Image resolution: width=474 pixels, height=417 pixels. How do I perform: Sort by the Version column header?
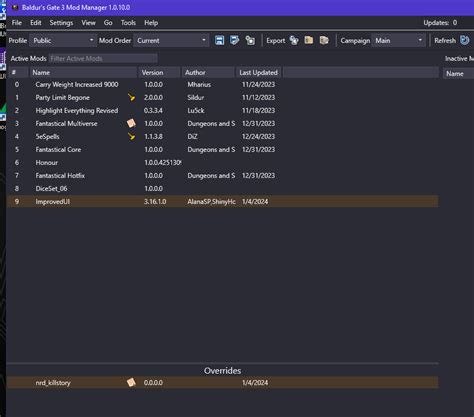(160, 72)
